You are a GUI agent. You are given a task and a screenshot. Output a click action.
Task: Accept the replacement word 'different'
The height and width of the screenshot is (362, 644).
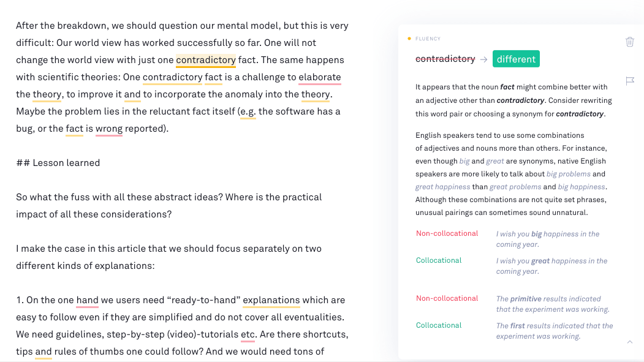[x=516, y=59]
